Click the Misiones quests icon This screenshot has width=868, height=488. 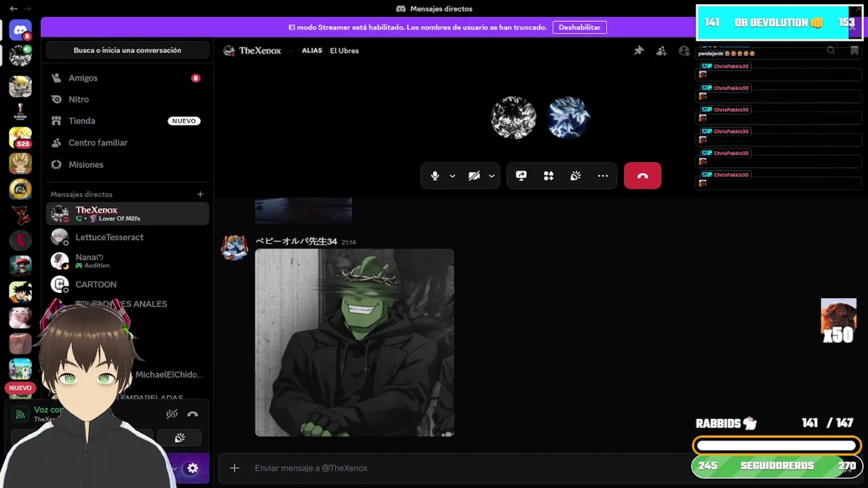56,165
